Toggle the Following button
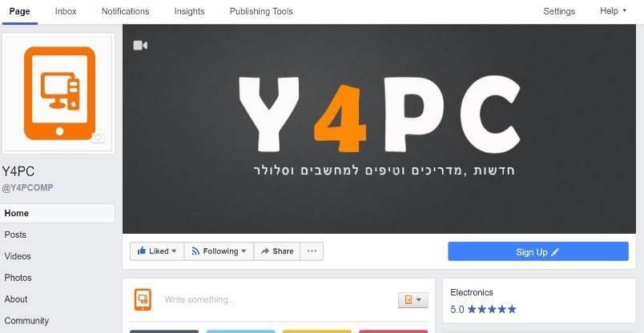644x333 pixels. [219, 251]
